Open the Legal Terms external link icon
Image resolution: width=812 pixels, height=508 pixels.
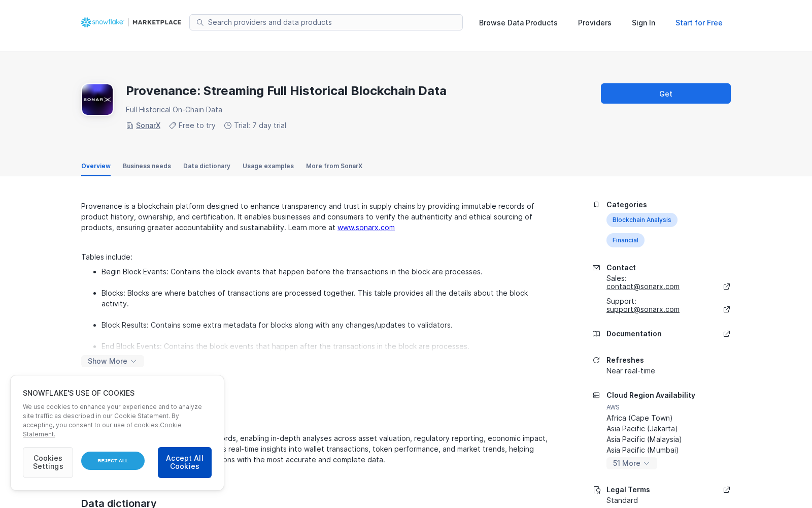727,490
